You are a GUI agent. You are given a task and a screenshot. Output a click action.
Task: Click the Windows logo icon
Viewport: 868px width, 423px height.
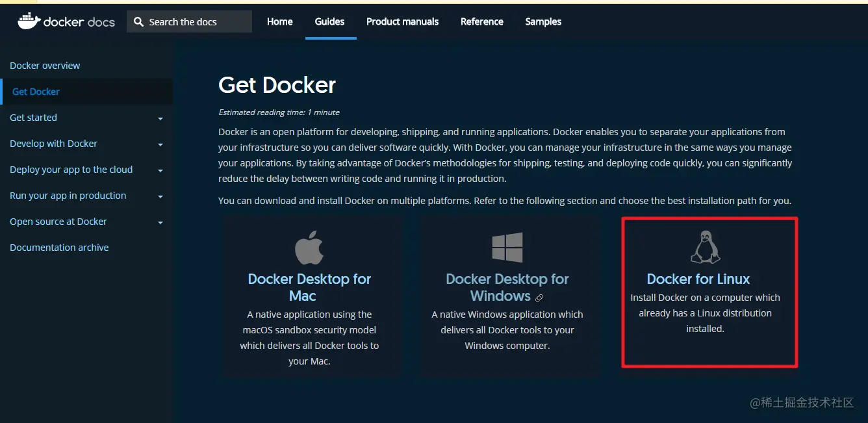pyautogui.click(x=507, y=248)
